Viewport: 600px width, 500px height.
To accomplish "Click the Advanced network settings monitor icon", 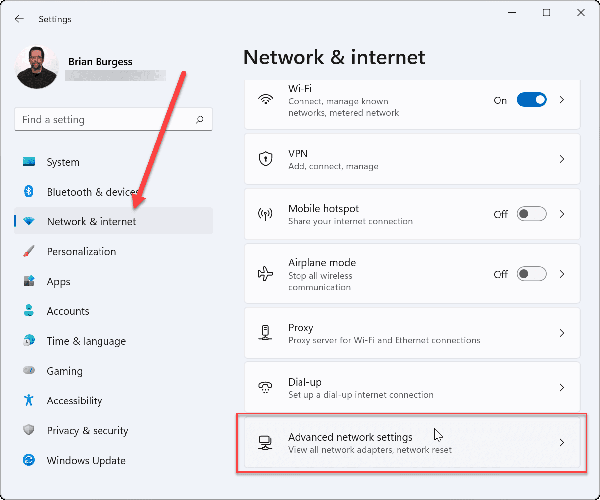I will point(265,443).
